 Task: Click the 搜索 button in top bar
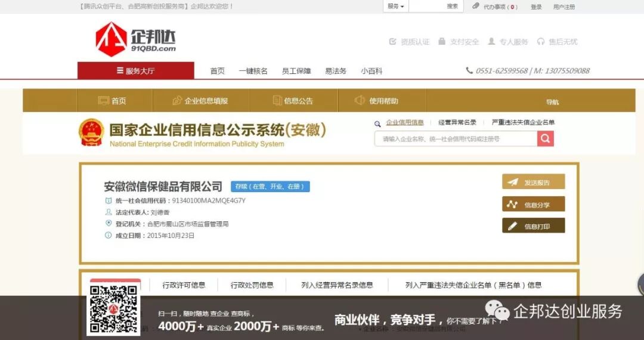(452, 7)
